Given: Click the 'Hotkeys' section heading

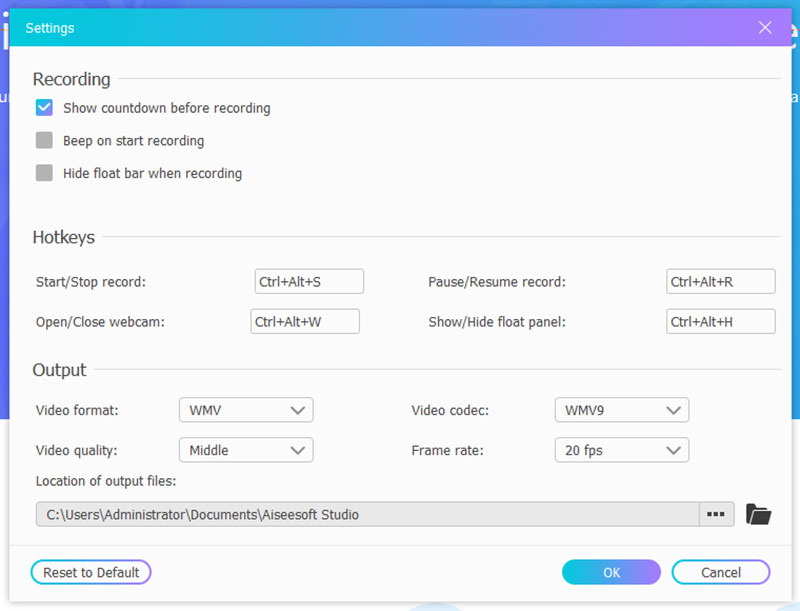Looking at the screenshot, I should [x=64, y=237].
